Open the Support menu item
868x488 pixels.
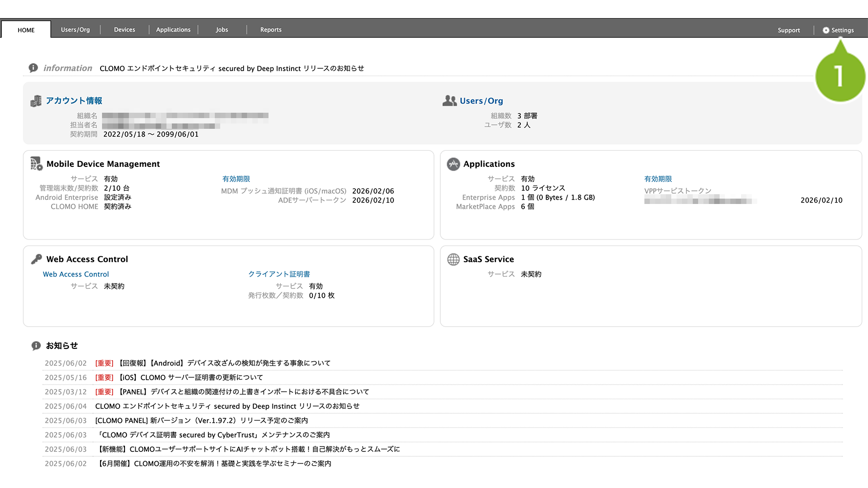pos(788,30)
